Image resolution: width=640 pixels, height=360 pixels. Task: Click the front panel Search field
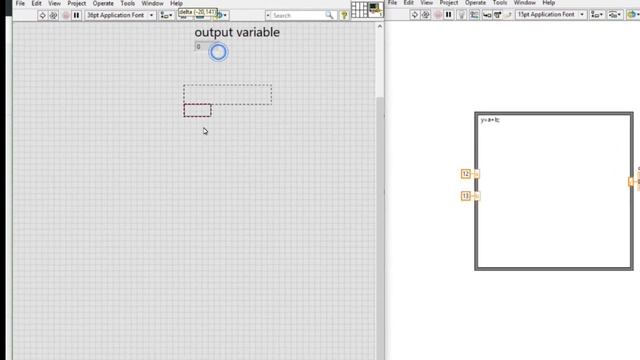coord(299,16)
